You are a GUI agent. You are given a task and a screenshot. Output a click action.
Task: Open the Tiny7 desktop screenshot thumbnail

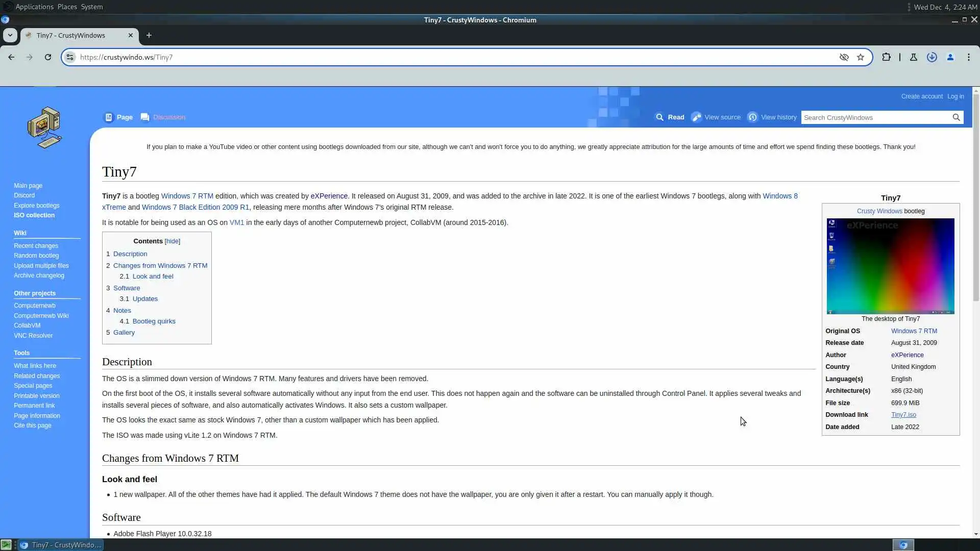tap(890, 266)
